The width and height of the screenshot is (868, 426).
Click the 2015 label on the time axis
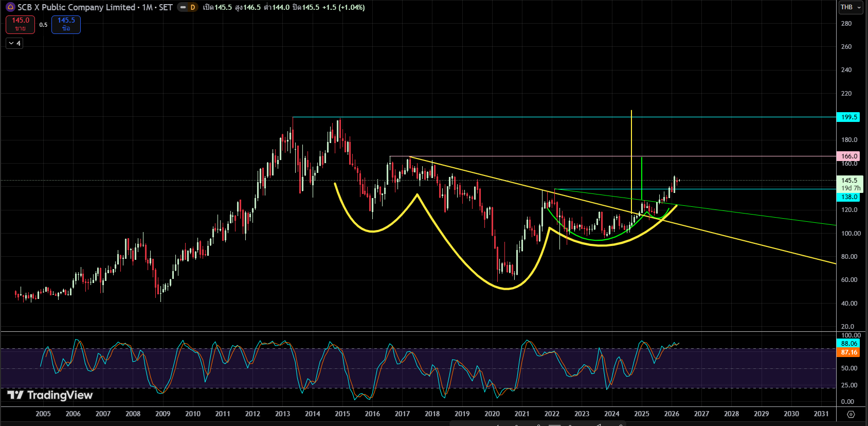point(342,414)
